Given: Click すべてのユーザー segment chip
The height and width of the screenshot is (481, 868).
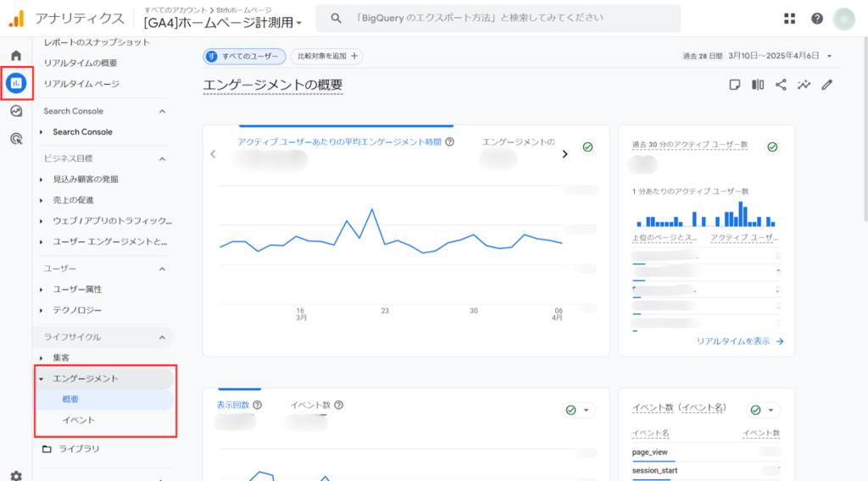Looking at the screenshot, I should (244, 57).
